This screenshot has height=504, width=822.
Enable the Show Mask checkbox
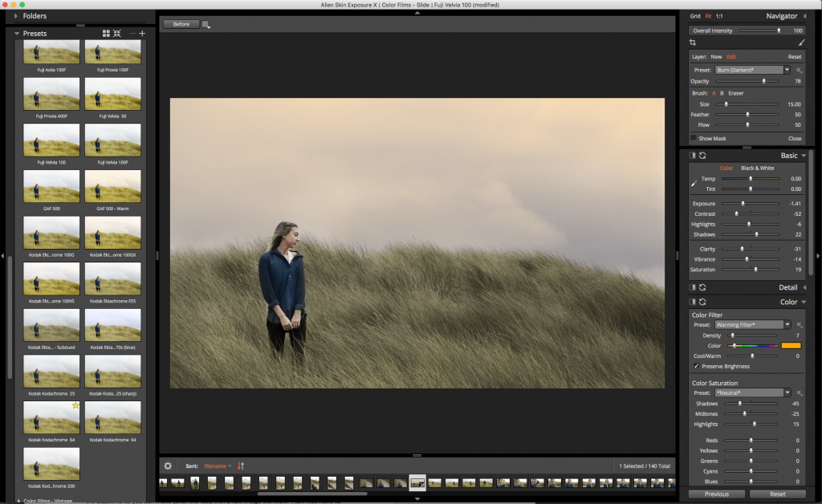[x=695, y=138]
